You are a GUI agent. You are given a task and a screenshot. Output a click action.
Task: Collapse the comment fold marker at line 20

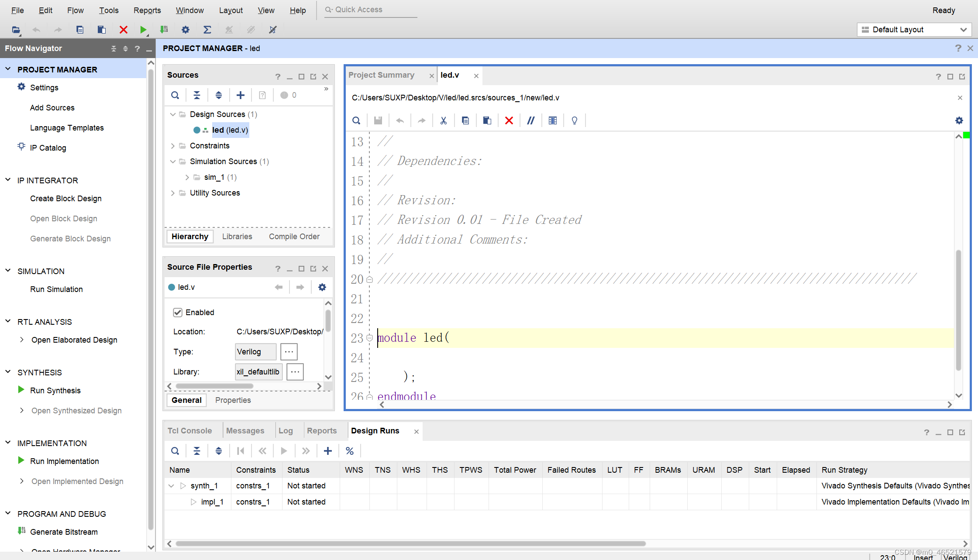[369, 279]
